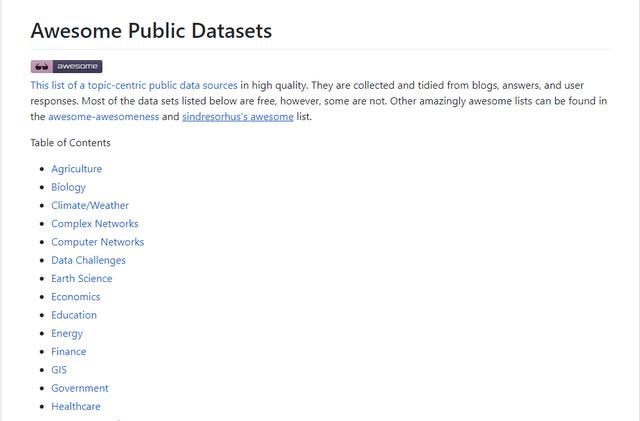Open the Government datasets section
Viewport: 640px width, 421px height.
click(x=80, y=388)
